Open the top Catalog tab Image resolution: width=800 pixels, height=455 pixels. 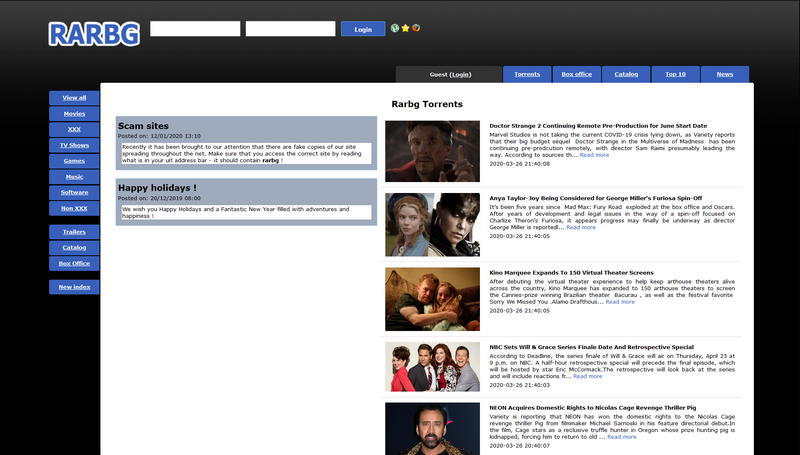pyautogui.click(x=626, y=74)
